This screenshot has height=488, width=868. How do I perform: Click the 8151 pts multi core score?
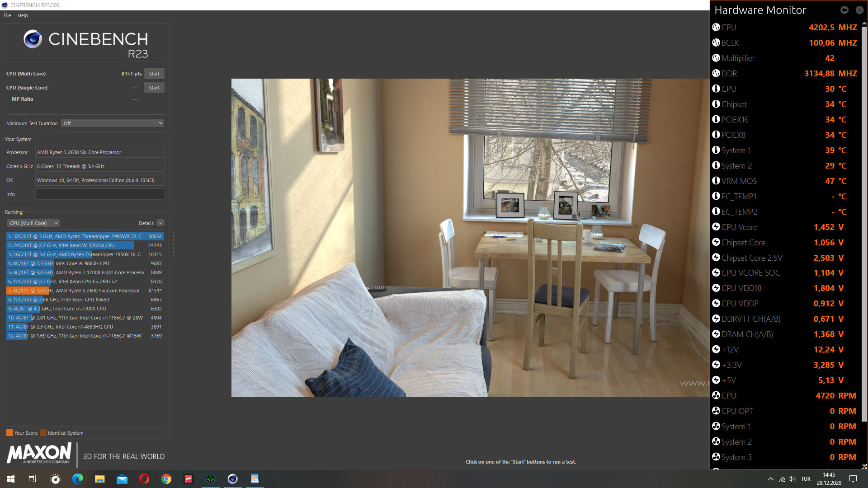pyautogui.click(x=131, y=74)
